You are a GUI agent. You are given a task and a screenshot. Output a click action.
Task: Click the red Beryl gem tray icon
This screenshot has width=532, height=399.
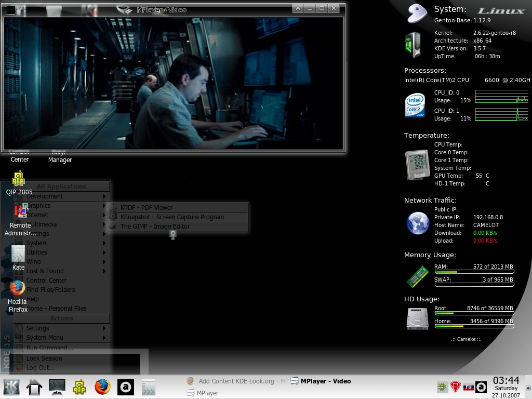click(455, 387)
